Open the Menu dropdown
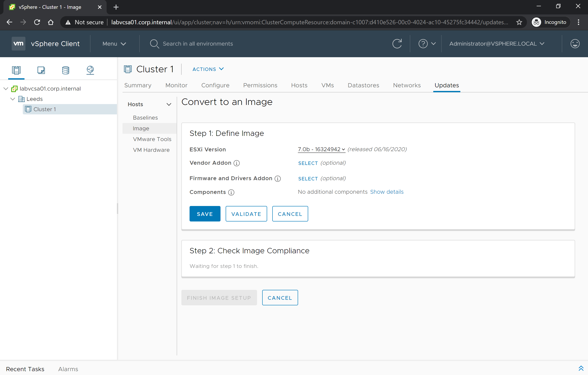588x375 pixels. click(114, 44)
